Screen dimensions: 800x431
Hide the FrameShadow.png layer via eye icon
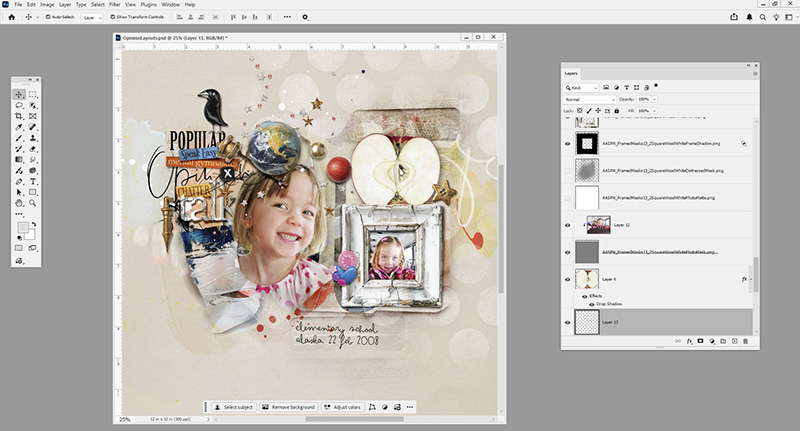tap(567, 144)
